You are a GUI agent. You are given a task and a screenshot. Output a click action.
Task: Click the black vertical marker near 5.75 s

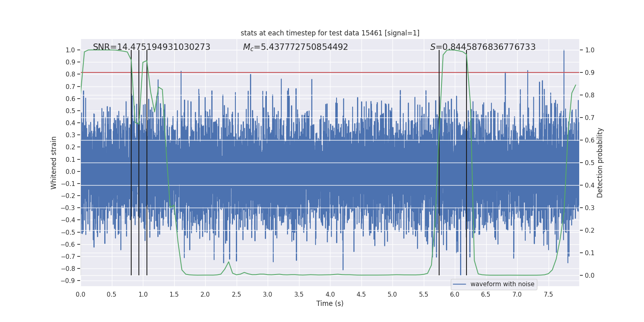439,161
